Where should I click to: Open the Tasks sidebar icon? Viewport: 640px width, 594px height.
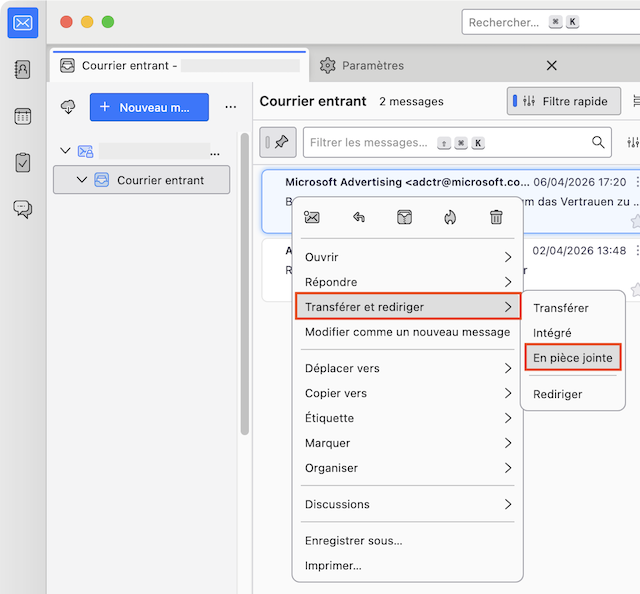(22, 162)
